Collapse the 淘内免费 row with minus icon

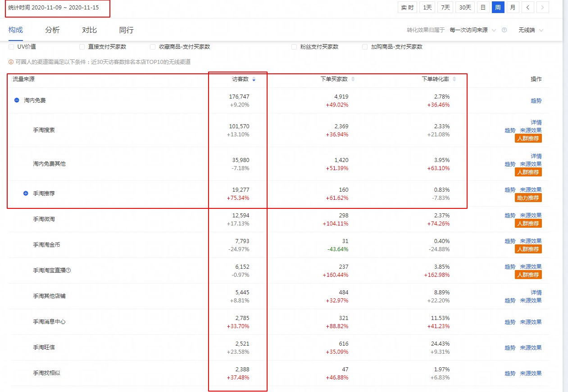[17, 100]
